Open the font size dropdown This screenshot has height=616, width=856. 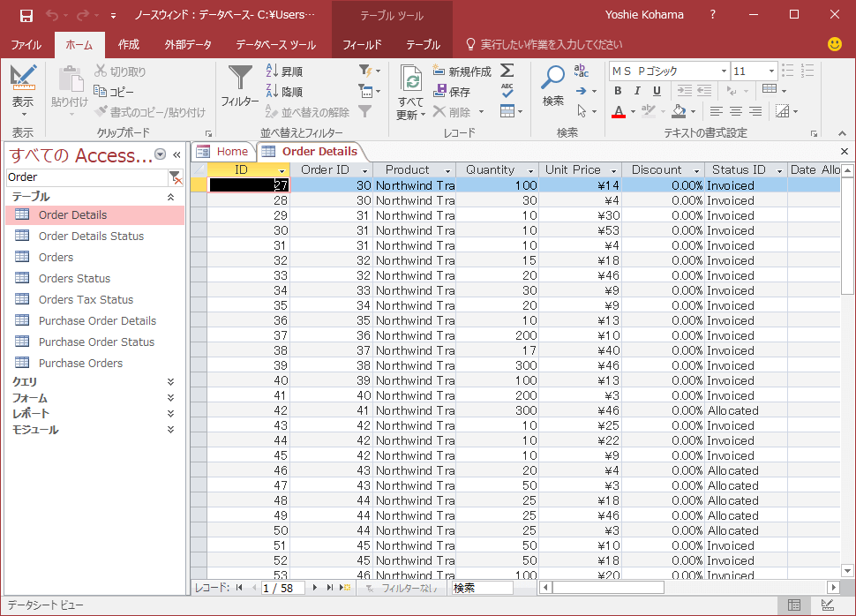770,71
